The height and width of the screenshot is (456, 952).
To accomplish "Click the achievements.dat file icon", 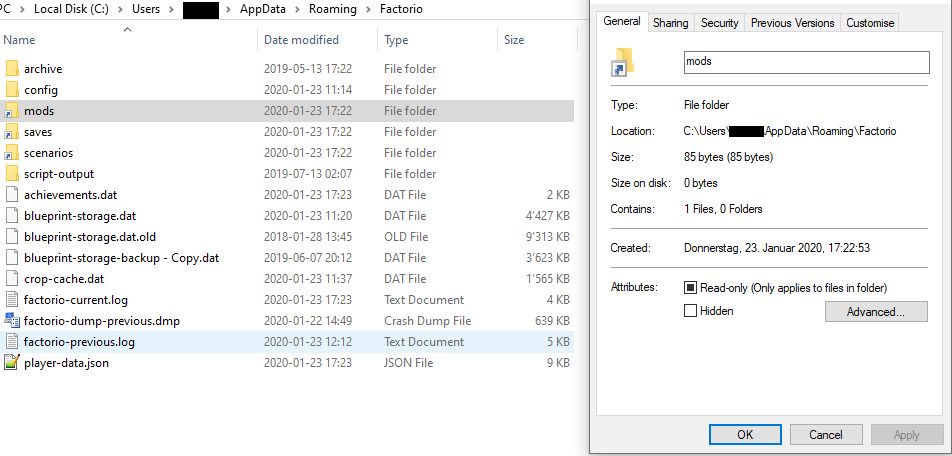I will tap(12, 195).
